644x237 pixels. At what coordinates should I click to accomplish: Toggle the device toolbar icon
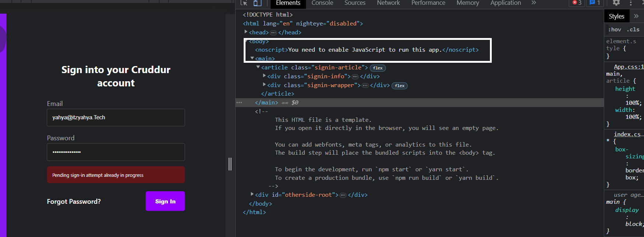click(x=257, y=3)
